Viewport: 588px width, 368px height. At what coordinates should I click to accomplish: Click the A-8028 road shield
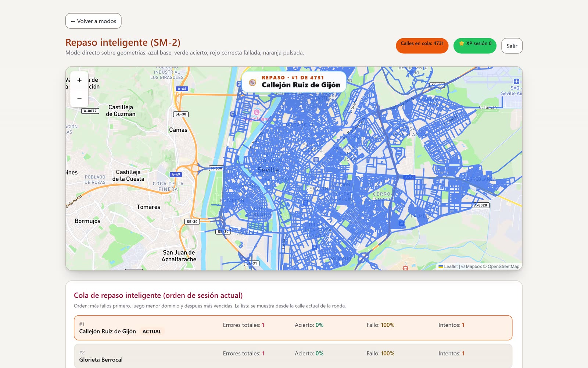[480, 205]
